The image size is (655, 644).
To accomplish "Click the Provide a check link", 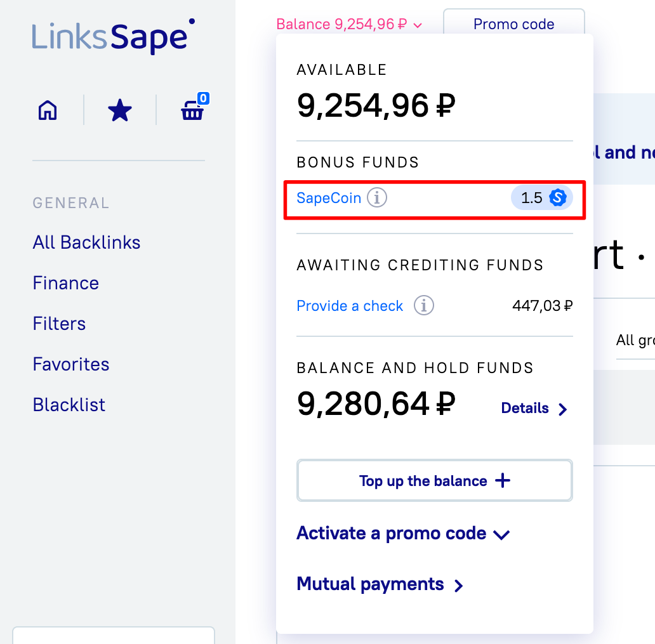I will pos(350,306).
